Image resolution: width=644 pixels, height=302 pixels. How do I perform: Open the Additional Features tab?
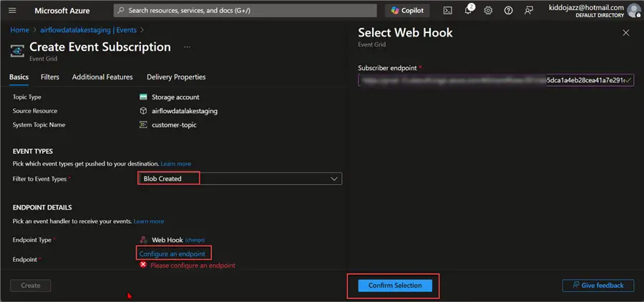point(102,77)
